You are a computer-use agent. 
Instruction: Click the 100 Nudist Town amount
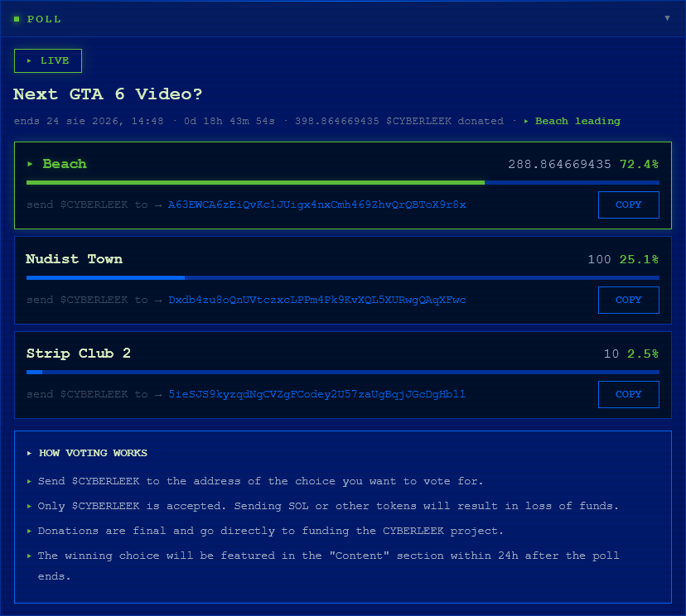click(599, 259)
